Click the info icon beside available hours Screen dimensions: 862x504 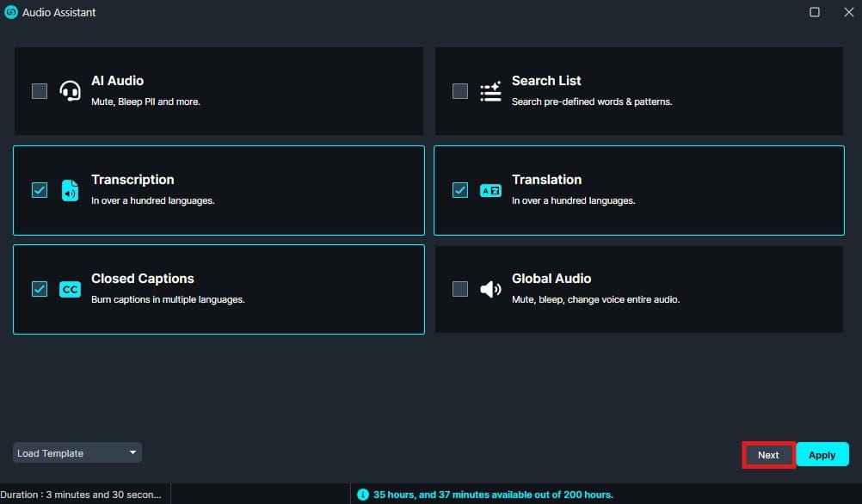(362, 495)
